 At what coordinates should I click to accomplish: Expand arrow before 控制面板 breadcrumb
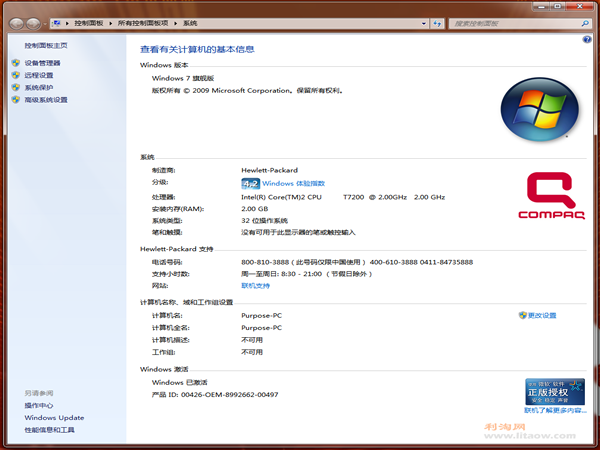pyautogui.click(x=67, y=23)
